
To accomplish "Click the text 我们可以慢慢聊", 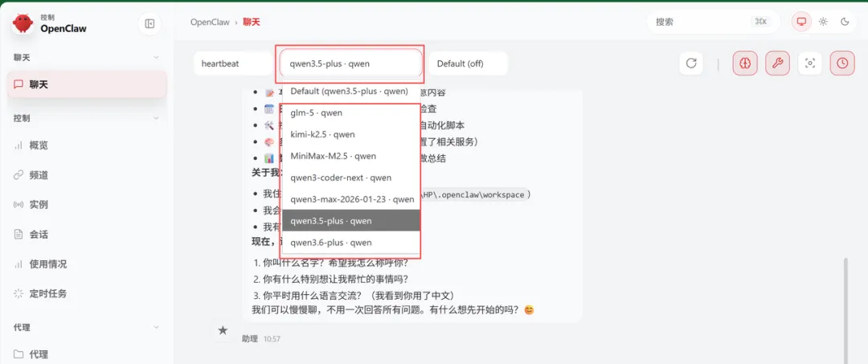I will coord(285,310).
